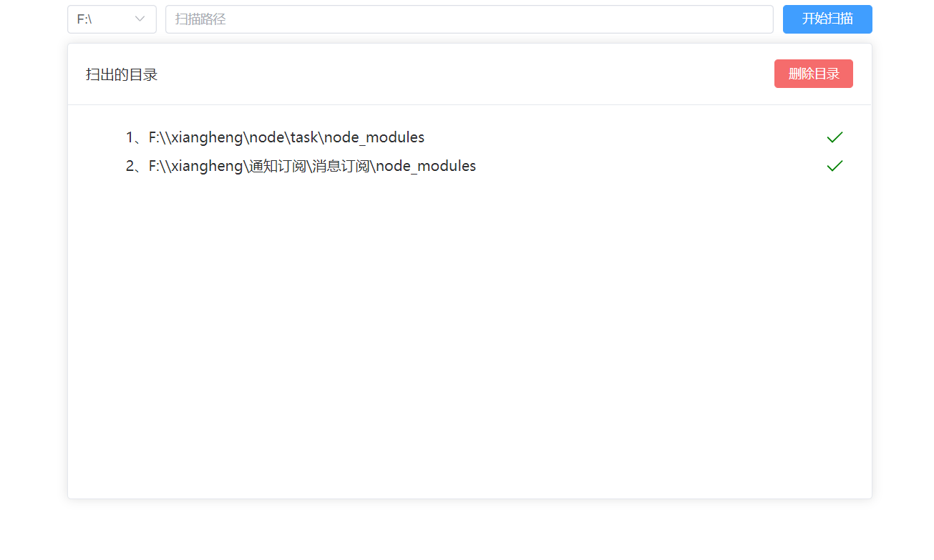Open the F:\ drive dropdown
The width and height of the screenshot is (934, 560).
pyautogui.click(x=112, y=19)
